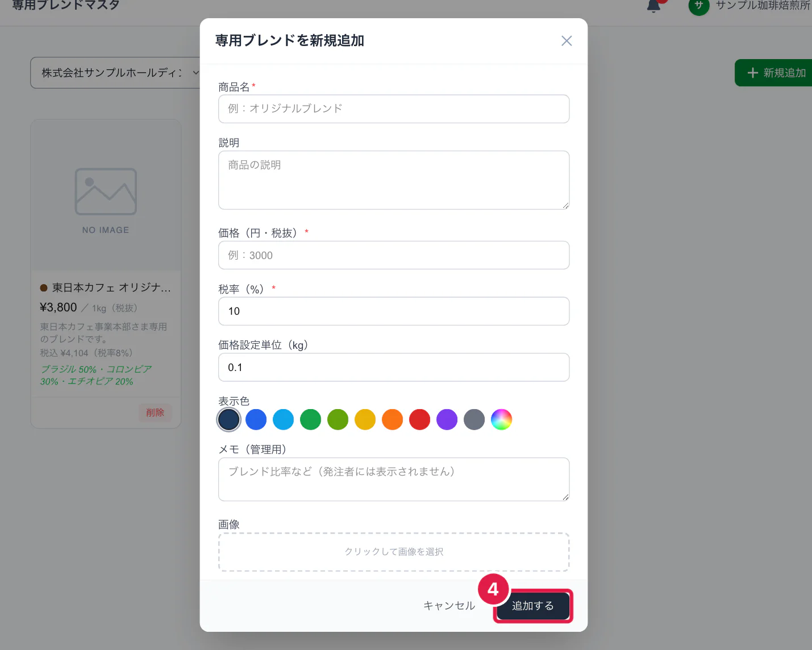Select the orange color swatch
The image size is (812, 650).
click(393, 419)
